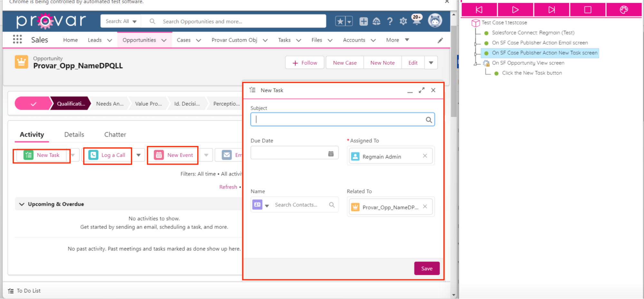
Task: Select the Value Proposition stage in path
Action: tap(149, 104)
